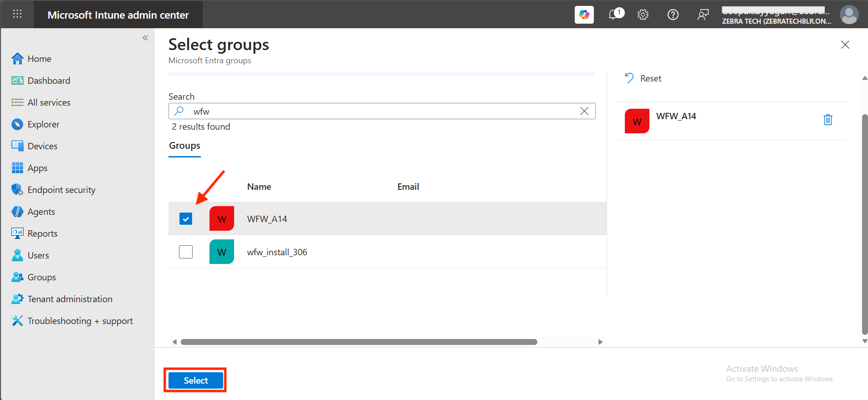Screen dimensions: 868x400
Task: Click the Name column header
Action: pos(259,187)
